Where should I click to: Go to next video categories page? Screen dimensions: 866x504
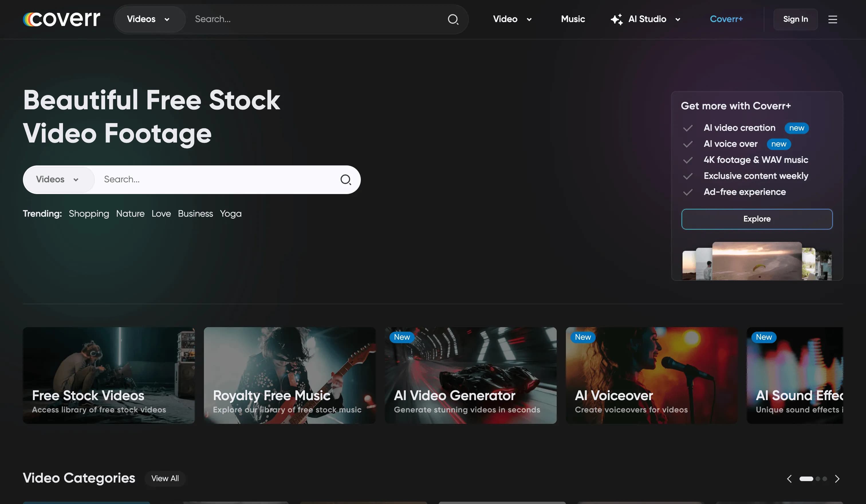pyautogui.click(x=837, y=479)
